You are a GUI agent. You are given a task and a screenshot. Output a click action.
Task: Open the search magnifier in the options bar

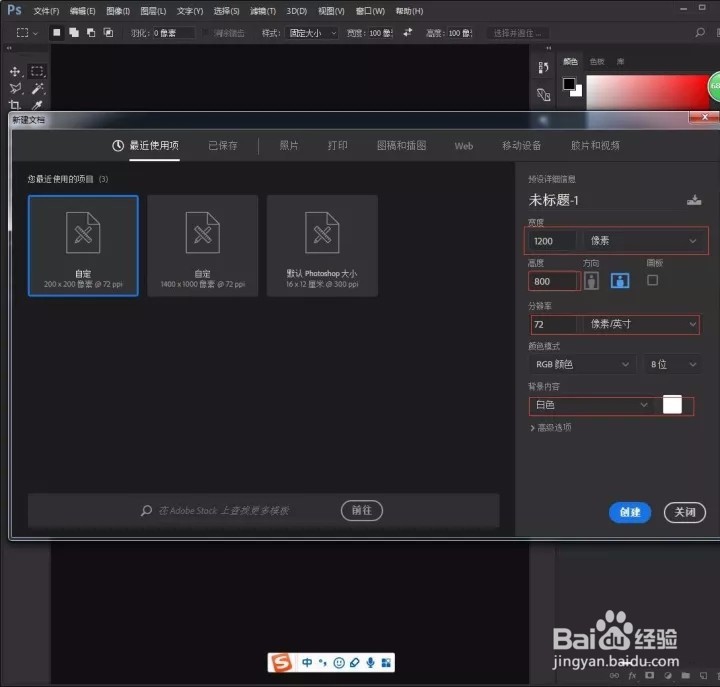point(699,33)
